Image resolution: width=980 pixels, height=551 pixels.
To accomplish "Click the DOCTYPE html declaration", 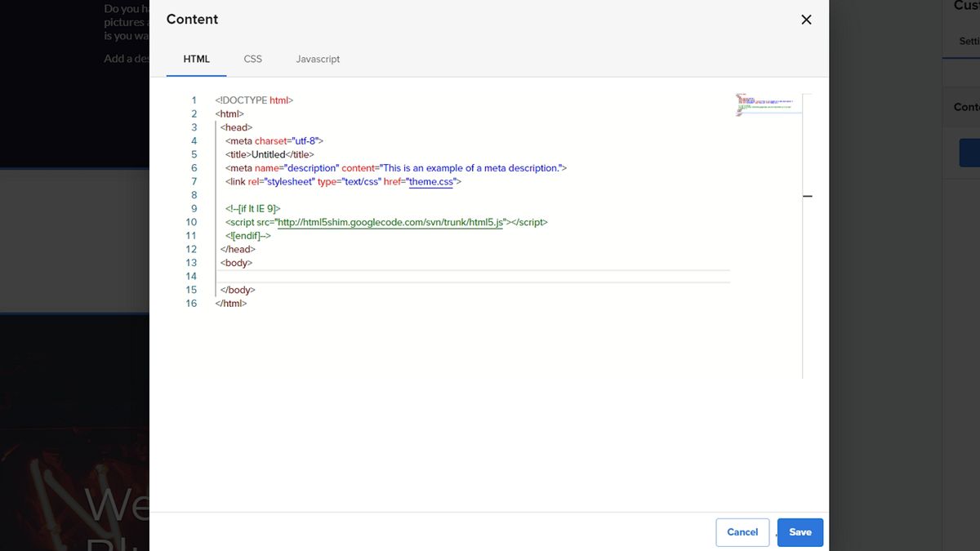I will (x=254, y=100).
